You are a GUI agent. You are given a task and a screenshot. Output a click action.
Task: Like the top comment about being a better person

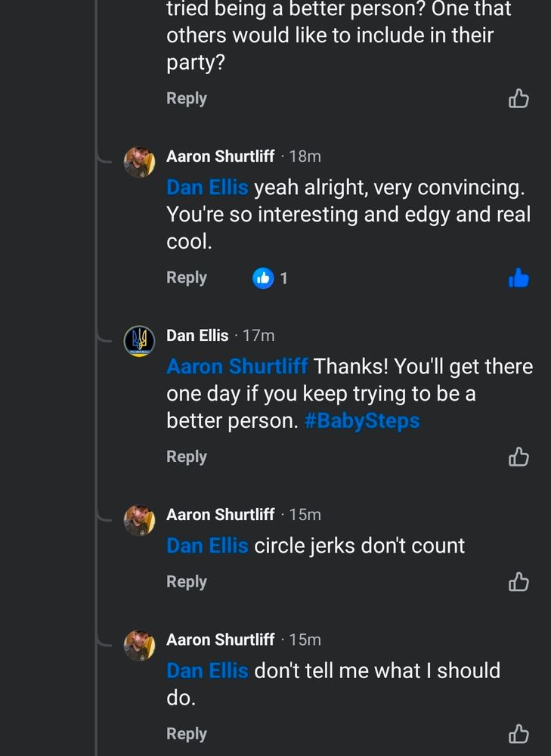click(x=518, y=98)
